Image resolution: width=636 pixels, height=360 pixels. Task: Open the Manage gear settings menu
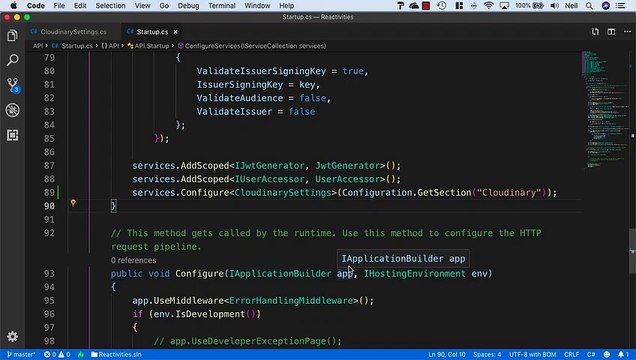(x=13, y=336)
